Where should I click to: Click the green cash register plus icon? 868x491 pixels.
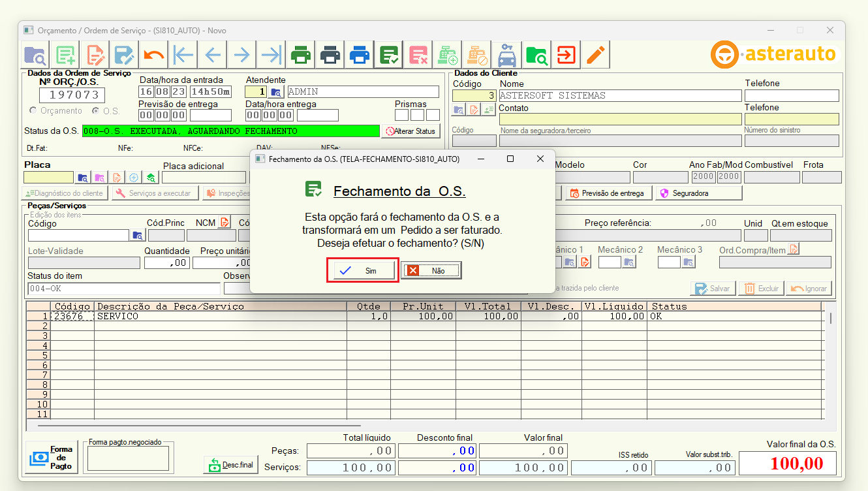[448, 55]
